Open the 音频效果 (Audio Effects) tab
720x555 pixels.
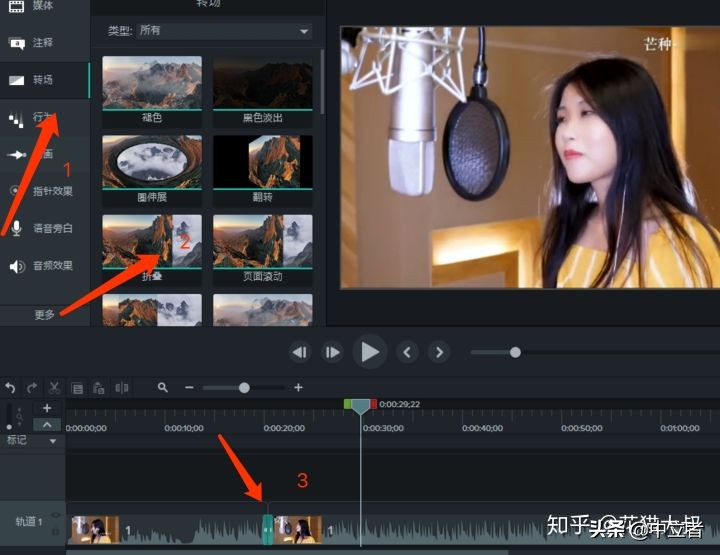tap(44, 265)
